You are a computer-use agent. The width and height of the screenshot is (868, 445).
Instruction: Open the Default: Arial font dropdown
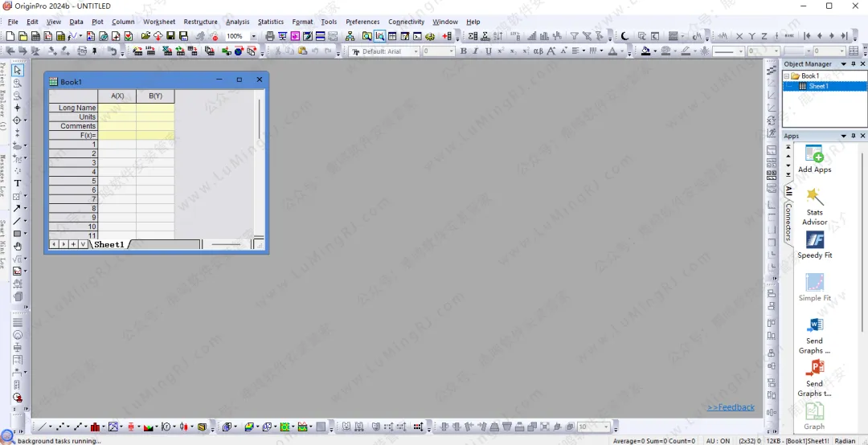tap(416, 51)
